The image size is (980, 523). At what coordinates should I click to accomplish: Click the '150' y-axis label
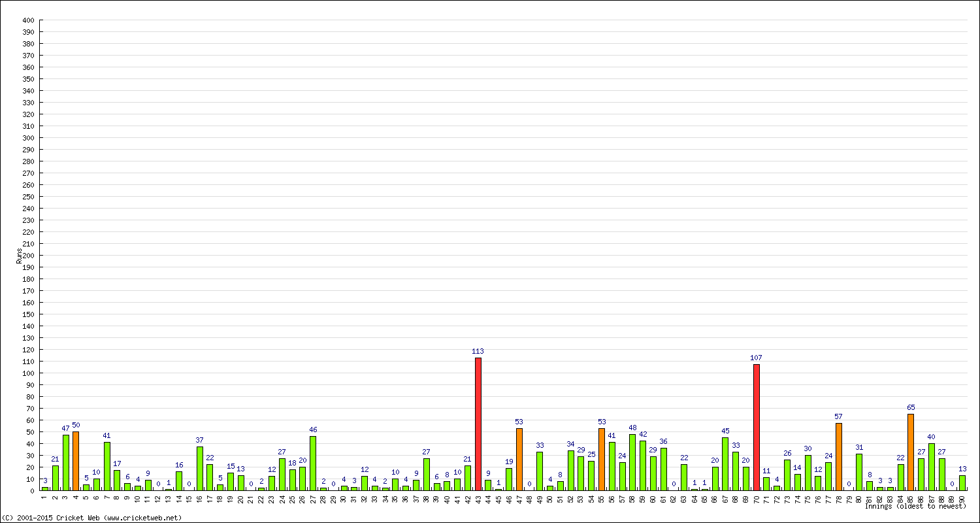click(28, 314)
